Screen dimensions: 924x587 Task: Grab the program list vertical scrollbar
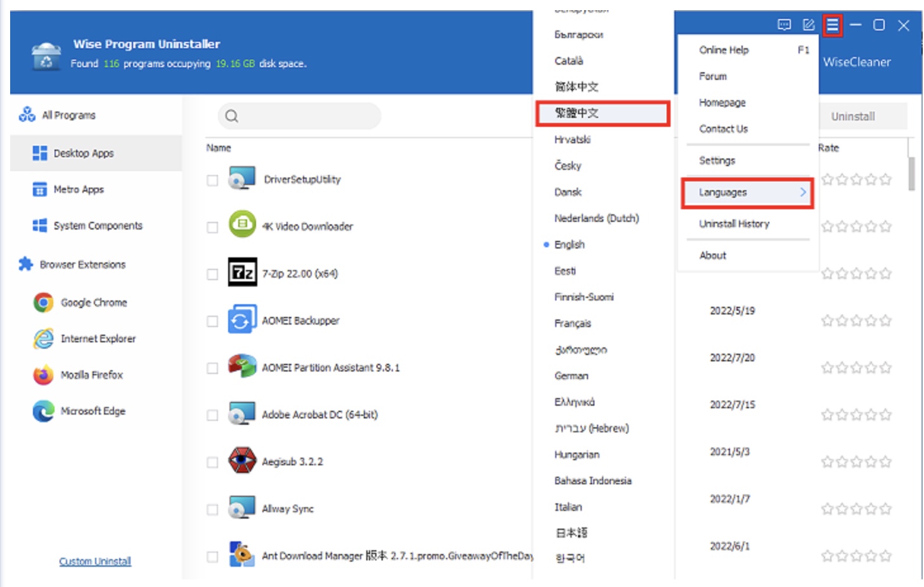pyautogui.click(x=911, y=174)
